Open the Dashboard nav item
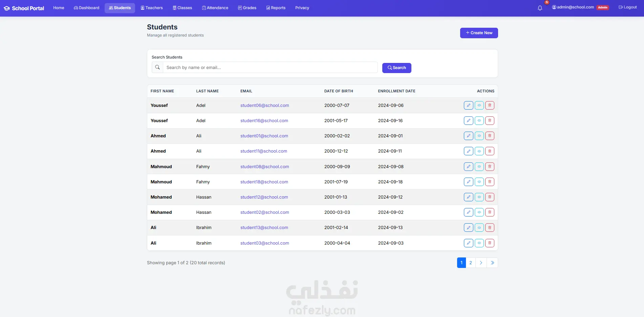 [87, 8]
